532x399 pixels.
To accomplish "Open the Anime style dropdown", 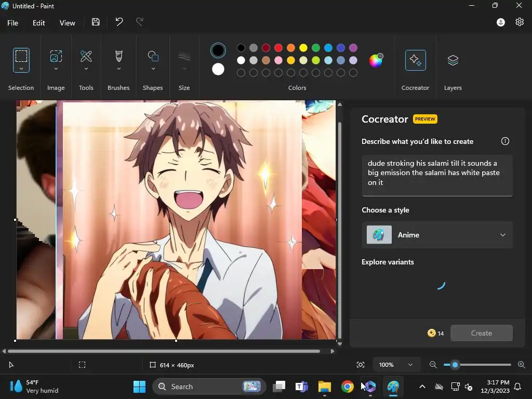I will (437, 235).
